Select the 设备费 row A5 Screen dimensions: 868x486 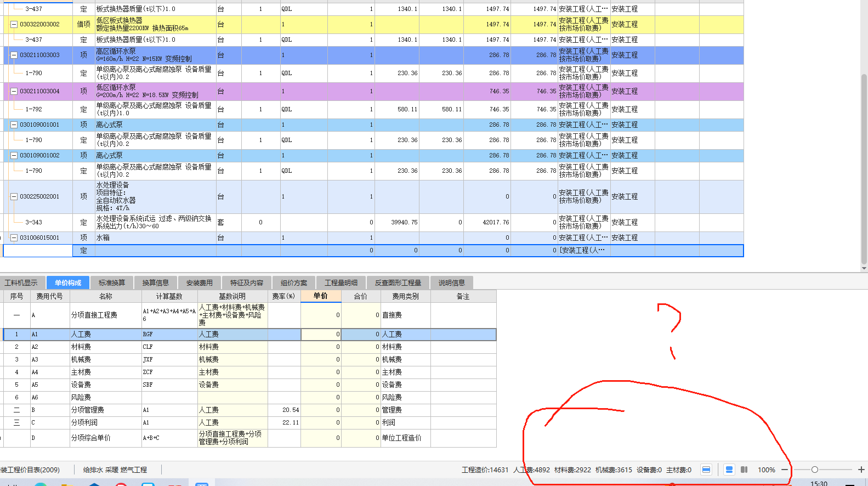[x=249, y=385]
